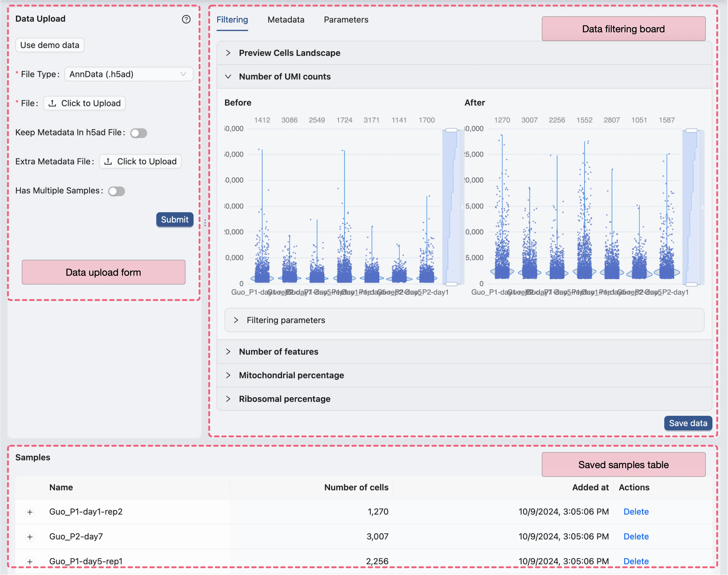Click the help question mark icon

pyautogui.click(x=186, y=19)
